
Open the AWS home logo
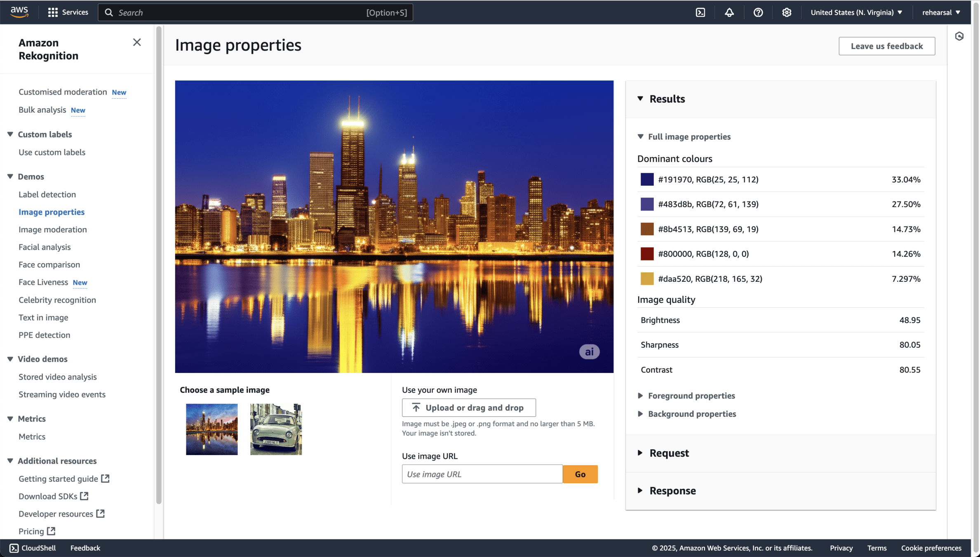pyautogui.click(x=19, y=12)
